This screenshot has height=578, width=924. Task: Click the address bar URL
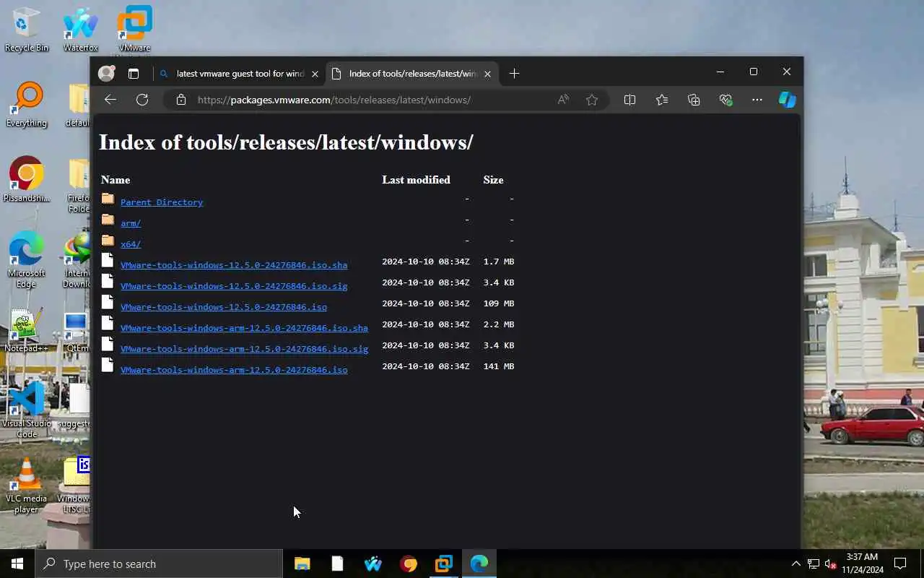(334, 100)
